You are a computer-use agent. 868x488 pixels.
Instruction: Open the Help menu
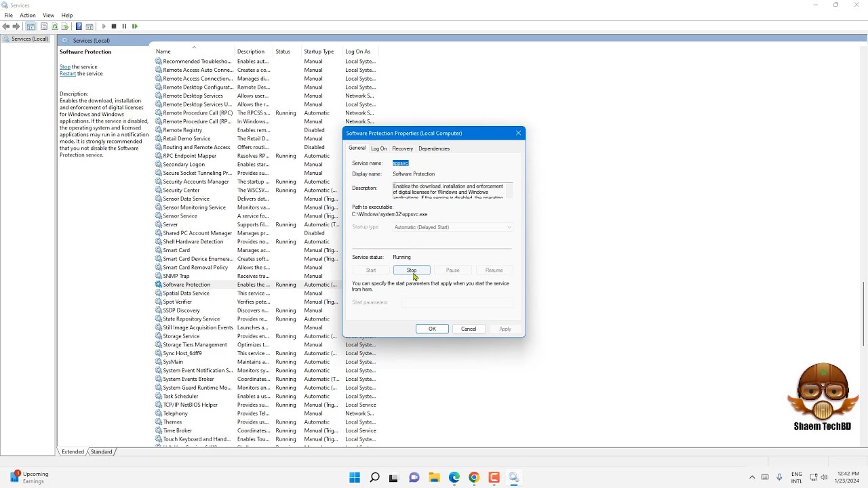click(67, 15)
